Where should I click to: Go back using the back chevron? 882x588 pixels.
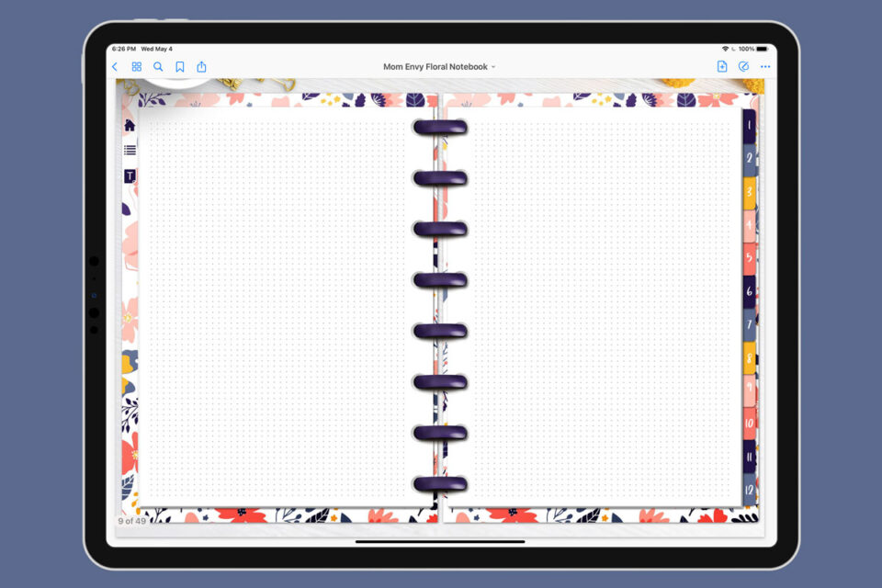114,66
